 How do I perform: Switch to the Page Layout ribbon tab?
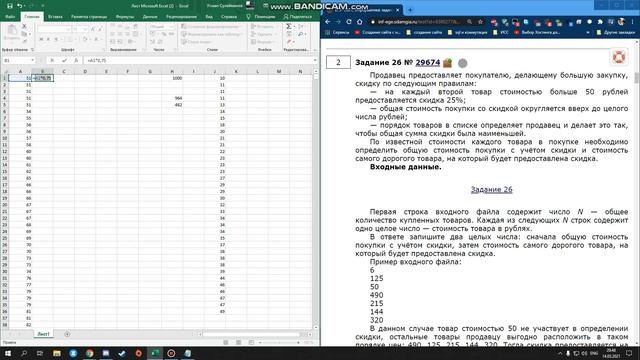(89, 17)
